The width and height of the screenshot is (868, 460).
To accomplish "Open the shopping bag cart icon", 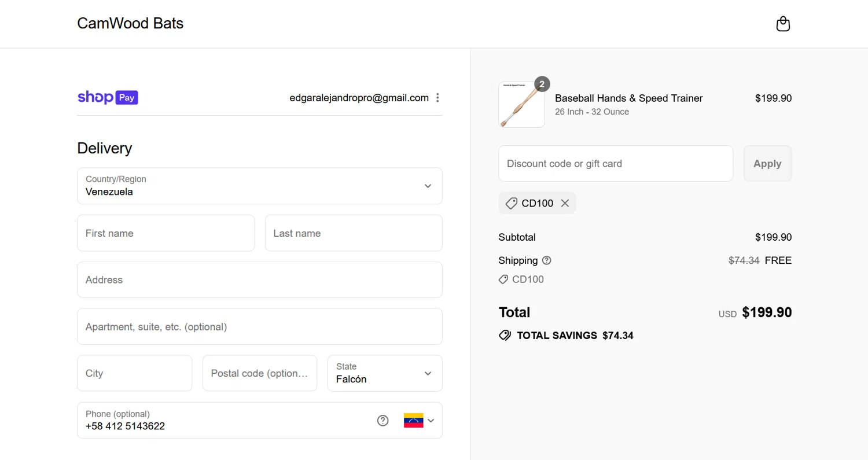I will pyautogui.click(x=783, y=24).
